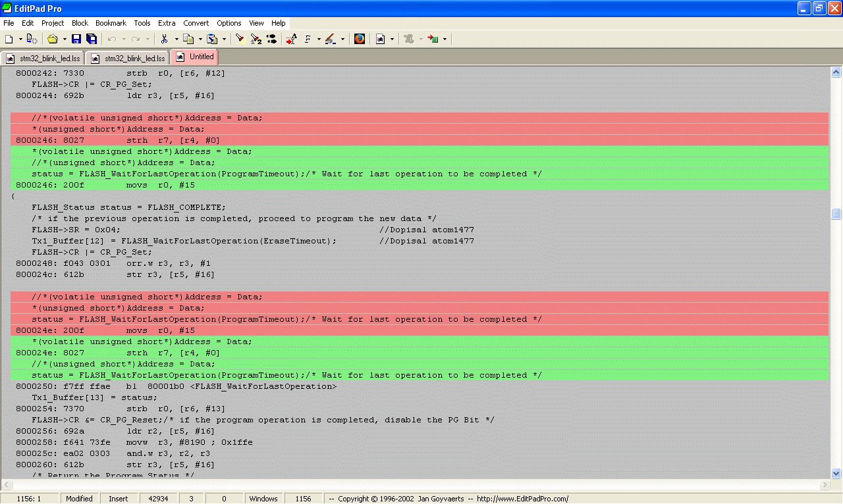Click the gray puzzle piece icon
843x504 pixels.
409,39
